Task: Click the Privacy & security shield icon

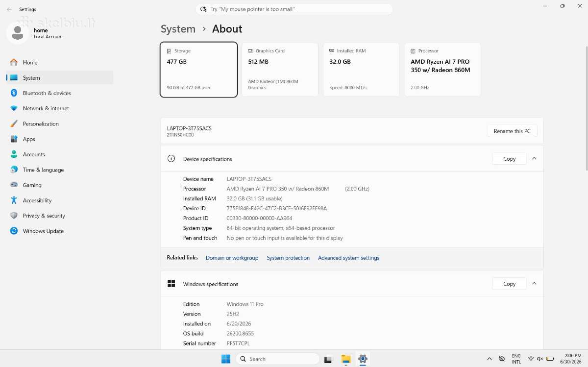Action: pos(14,216)
